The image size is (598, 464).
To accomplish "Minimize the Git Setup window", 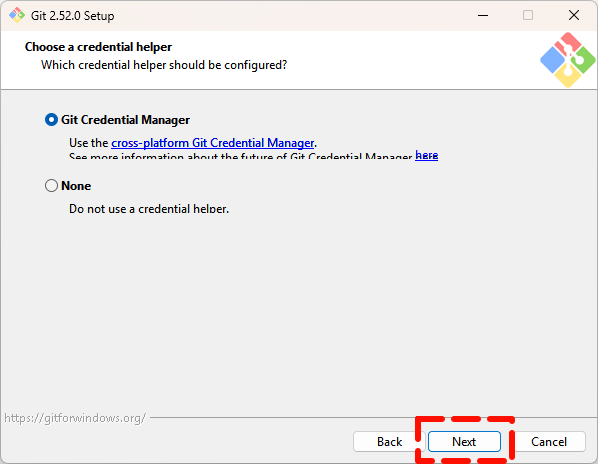I will point(483,16).
